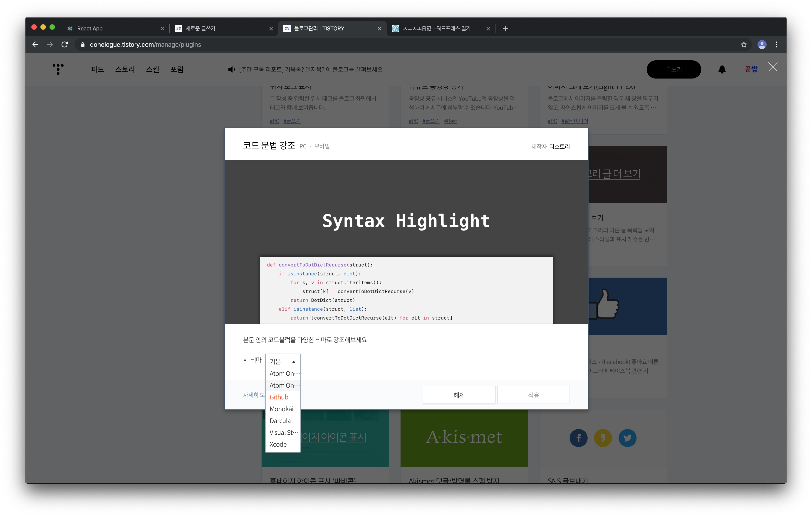The image size is (812, 517).
Task: Open the 스킨 menu item
Action: tap(152, 69)
